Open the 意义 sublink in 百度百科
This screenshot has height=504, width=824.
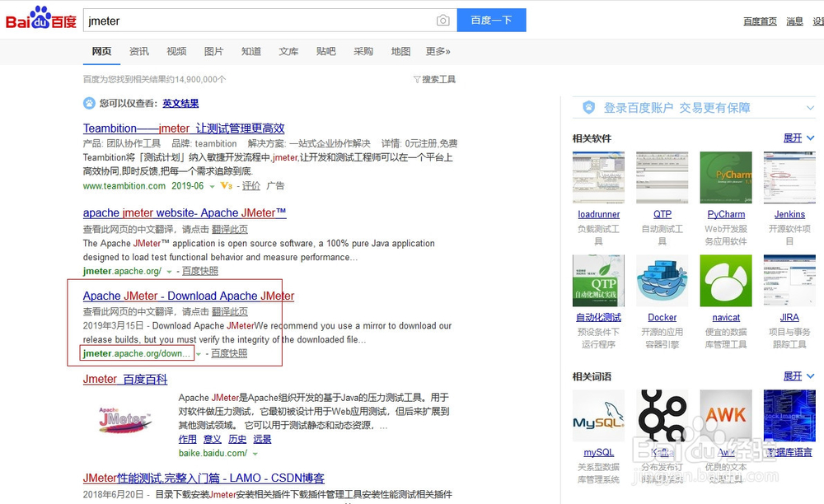[x=213, y=439]
